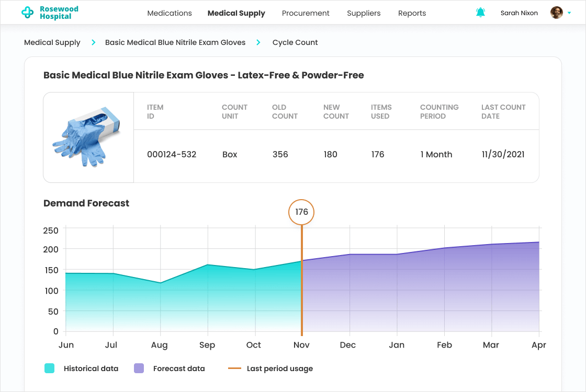Image resolution: width=586 pixels, height=392 pixels.
Task: Click the blue nitrile gloves product image
Action: pos(88,137)
